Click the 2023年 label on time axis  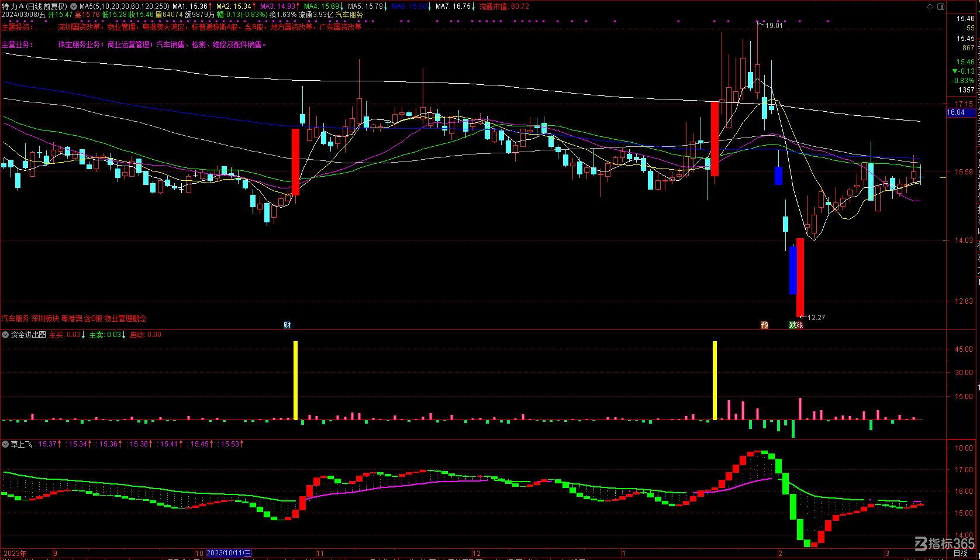click(x=15, y=553)
